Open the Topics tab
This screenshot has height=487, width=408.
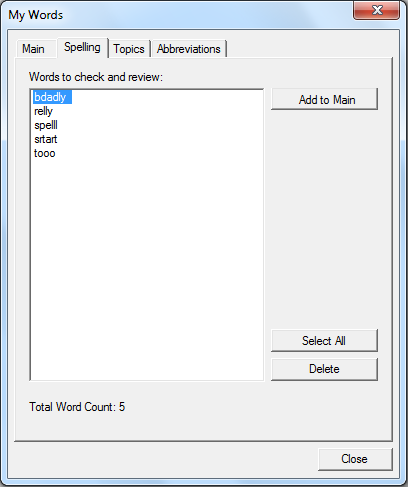pos(129,49)
